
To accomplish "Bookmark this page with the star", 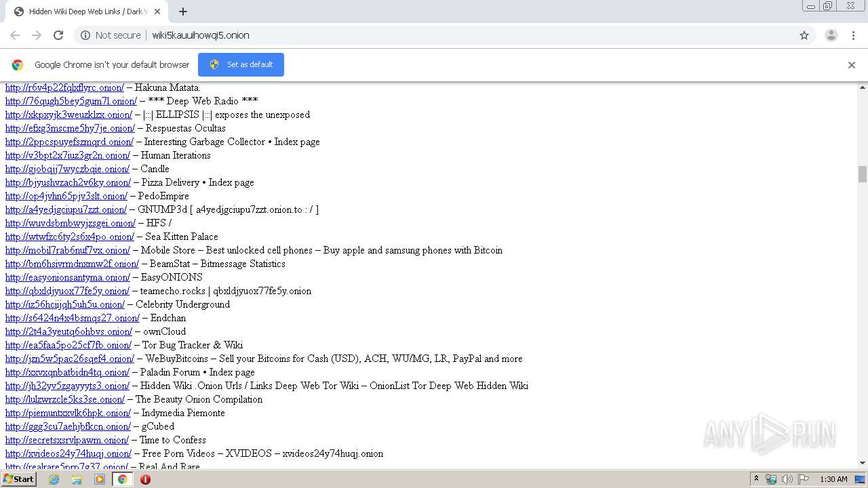I will coord(804,35).
